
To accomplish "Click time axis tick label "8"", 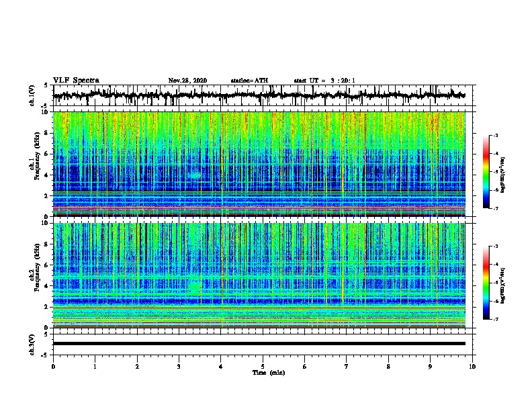I will pyautogui.click(x=388, y=366).
